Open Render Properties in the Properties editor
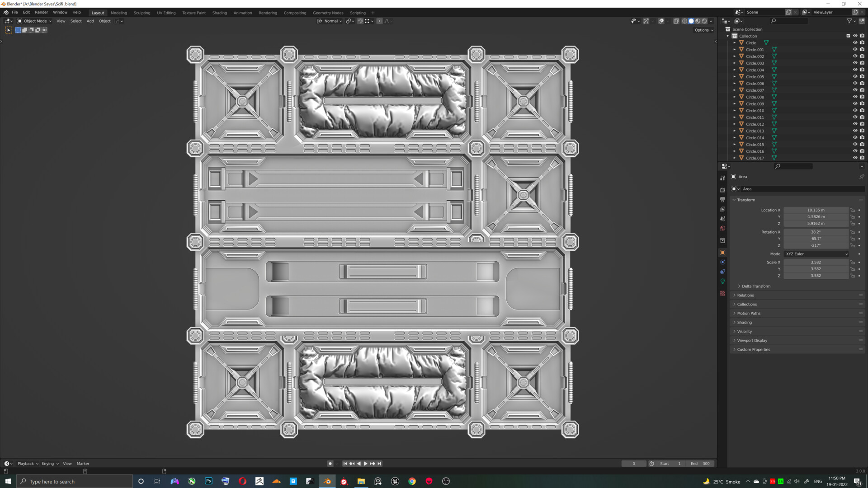The height and width of the screenshot is (488, 868). pyautogui.click(x=722, y=190)
